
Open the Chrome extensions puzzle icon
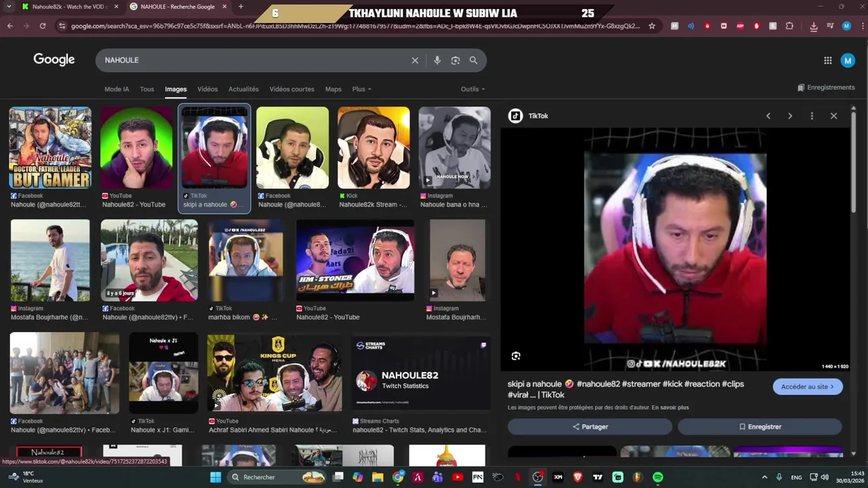pyautogui.click(x=789, y=26)
